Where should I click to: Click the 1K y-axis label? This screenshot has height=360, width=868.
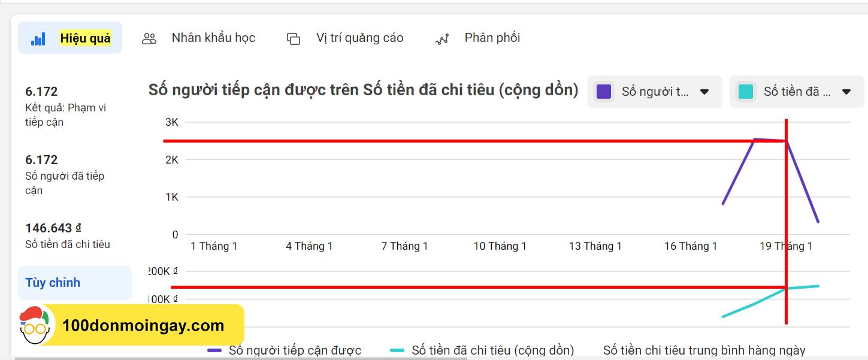[172, 197]
